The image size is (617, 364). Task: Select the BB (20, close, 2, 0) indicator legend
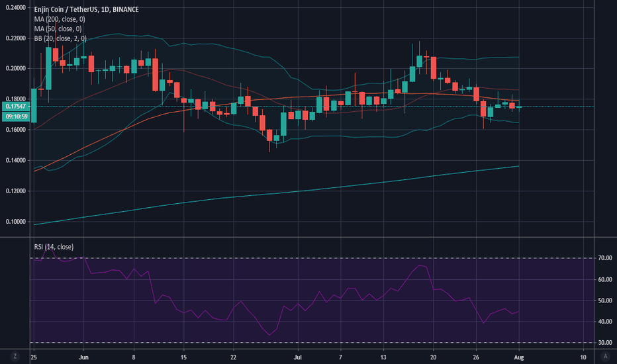coord(60,38)
